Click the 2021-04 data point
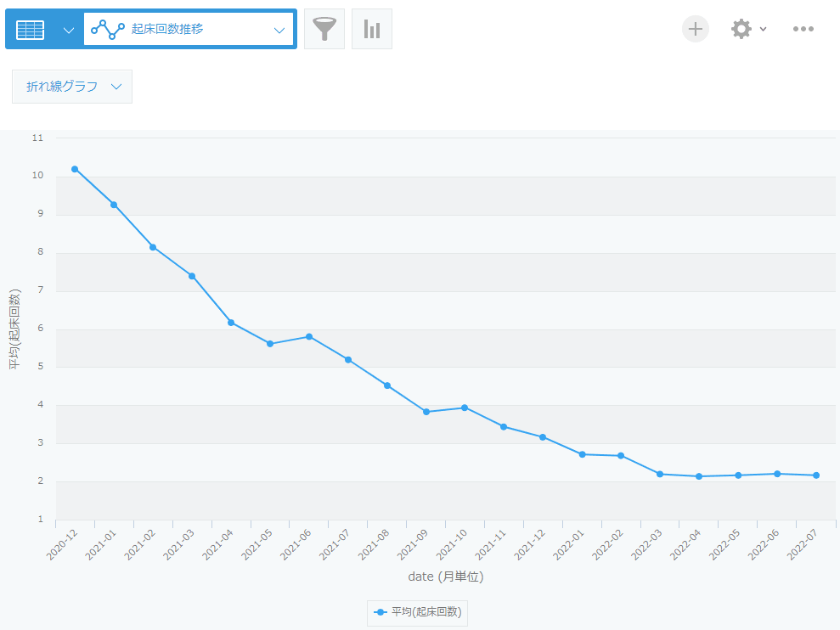The height and width of the screenshot is (630, 840). 231,323
